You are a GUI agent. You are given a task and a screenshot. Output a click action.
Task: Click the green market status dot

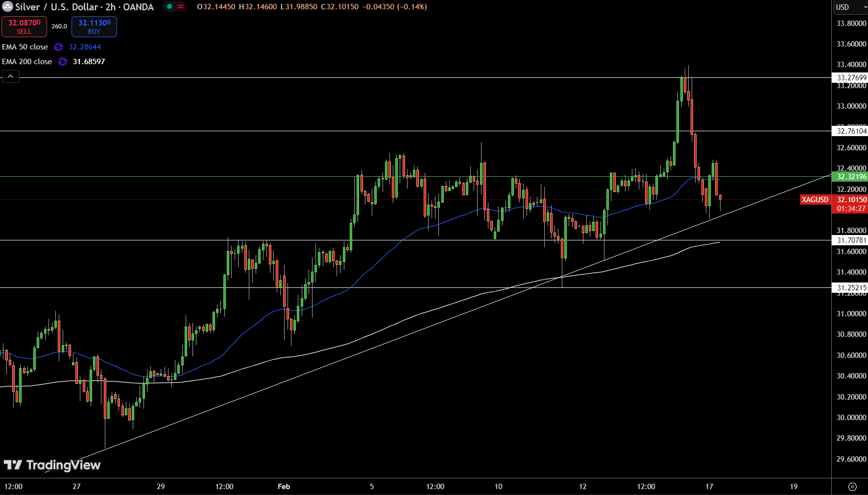coord(169,7)
